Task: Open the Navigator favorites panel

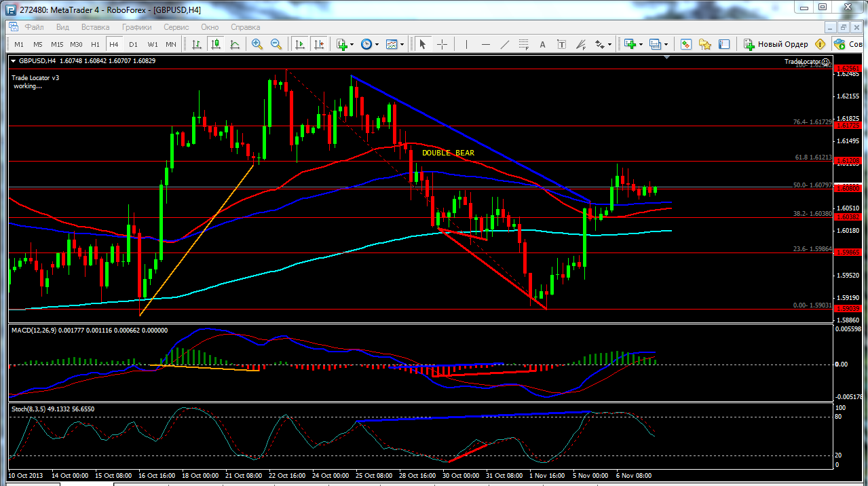Action: pos(705,44)
